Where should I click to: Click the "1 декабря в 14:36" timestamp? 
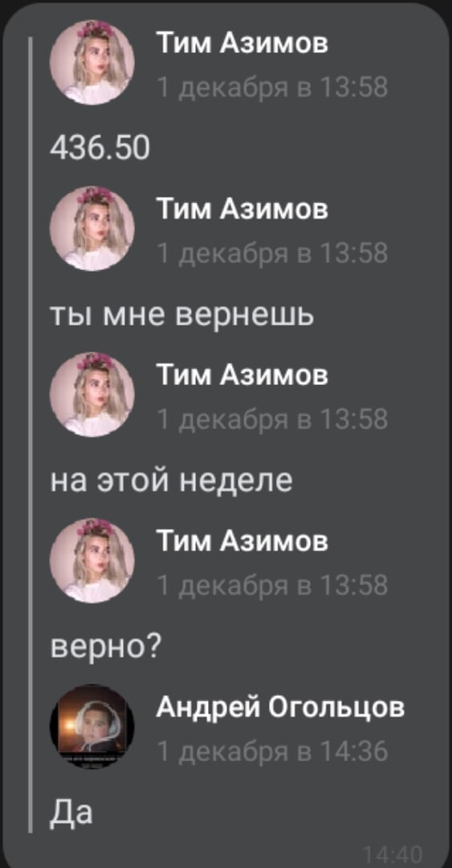tap(272, 751)
